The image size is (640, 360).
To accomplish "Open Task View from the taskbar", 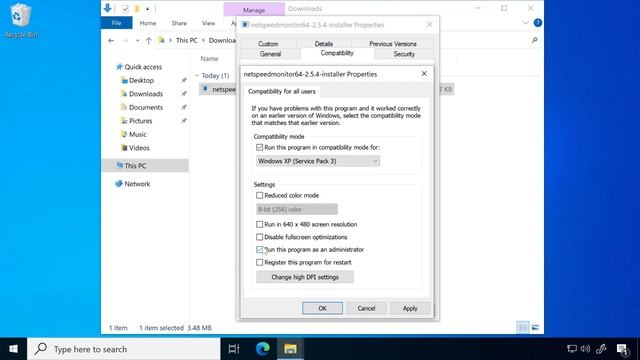I will click(234, 349).
